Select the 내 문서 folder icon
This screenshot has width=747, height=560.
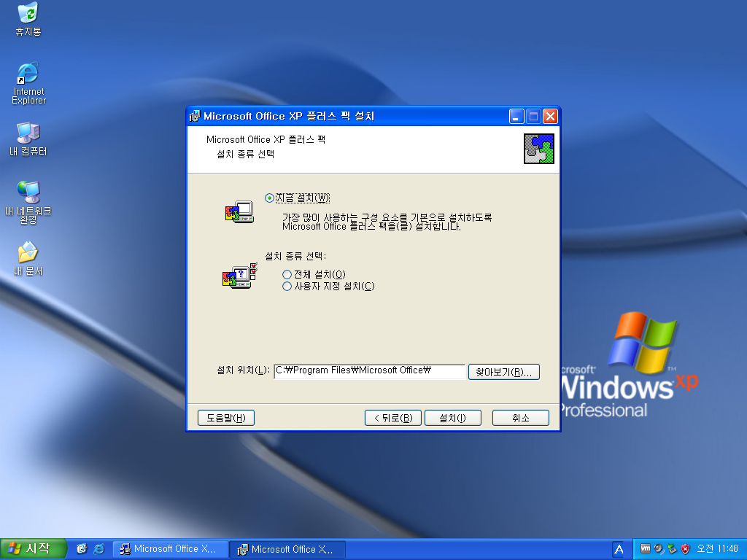pyautogui.click(x=28, y=259)
